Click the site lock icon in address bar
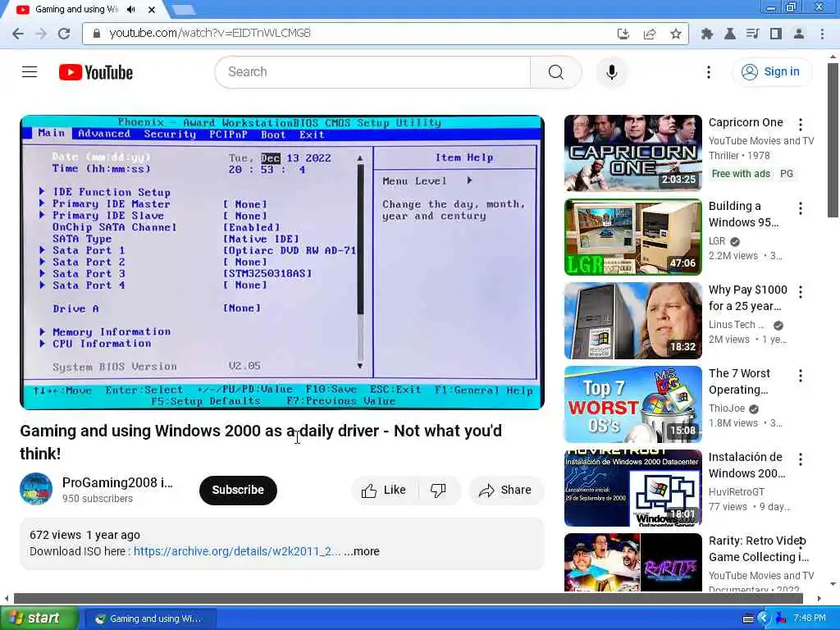 [97, 33]
